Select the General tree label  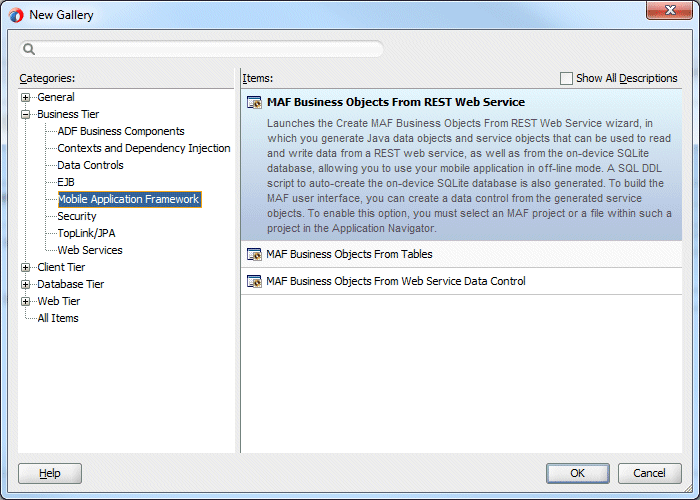point(56,97)
